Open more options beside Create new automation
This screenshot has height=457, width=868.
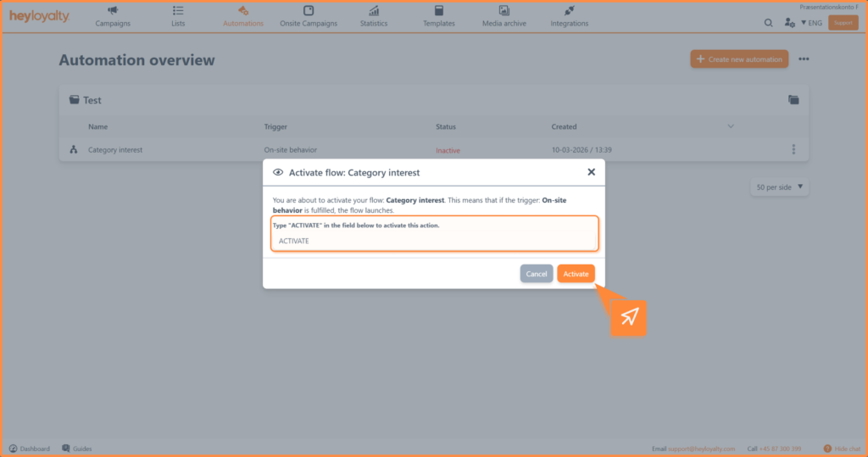click(804, 59)
